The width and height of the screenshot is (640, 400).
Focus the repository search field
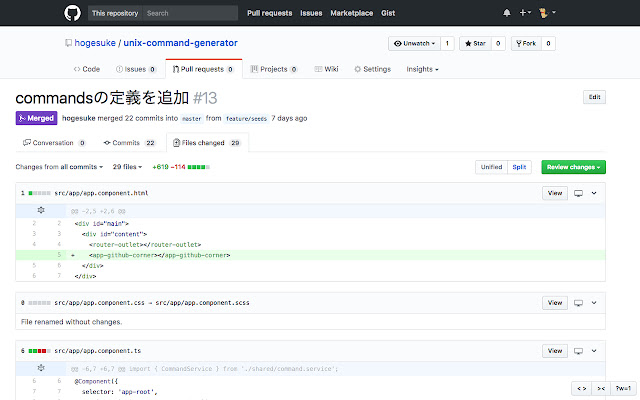[x=190, y=13]
